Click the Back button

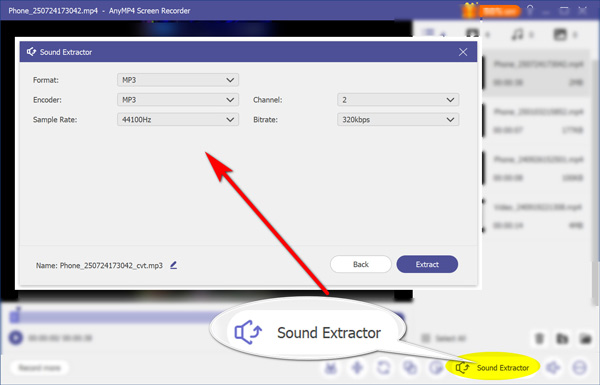tap(360, 264)
